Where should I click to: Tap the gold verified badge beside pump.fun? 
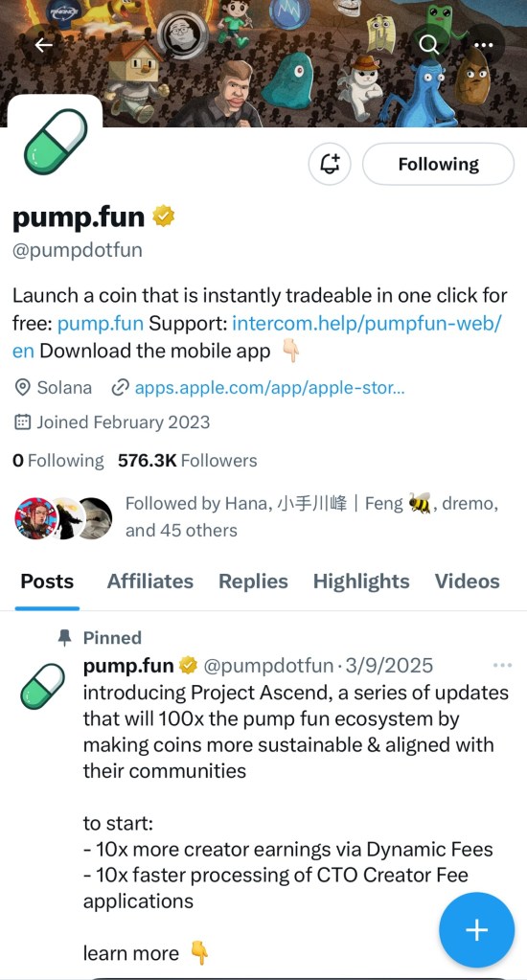pos(164,217)
